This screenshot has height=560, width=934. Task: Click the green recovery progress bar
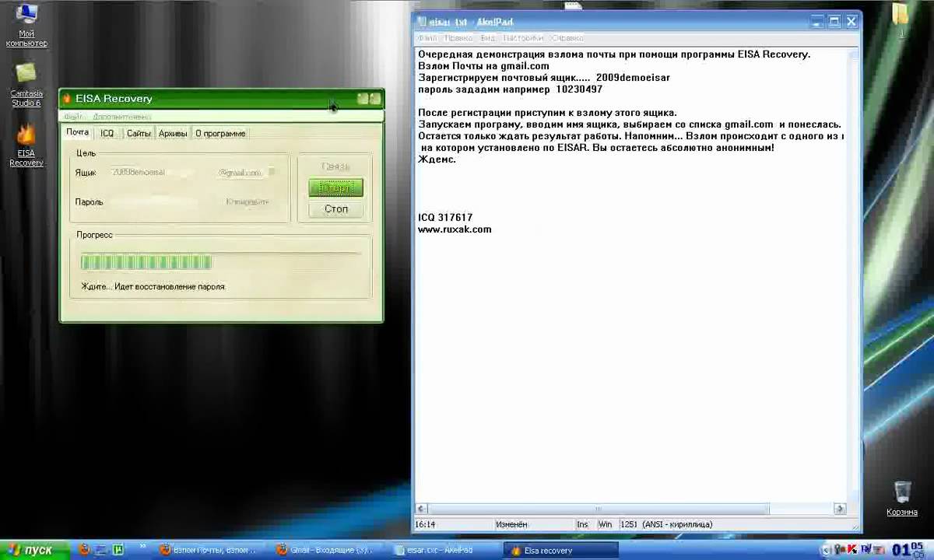[x=221, y=262]
